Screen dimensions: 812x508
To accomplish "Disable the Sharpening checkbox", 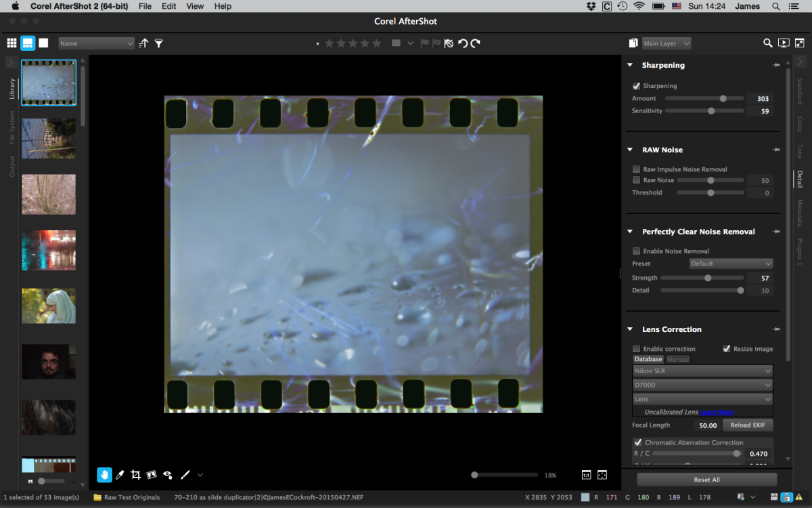I will 636,86.
